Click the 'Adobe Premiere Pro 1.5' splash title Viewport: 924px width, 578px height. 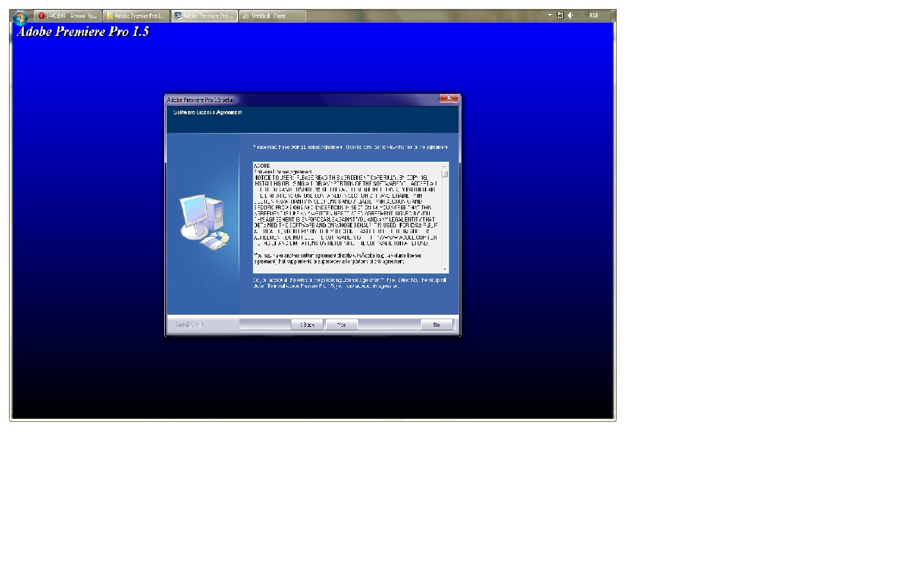83,31
